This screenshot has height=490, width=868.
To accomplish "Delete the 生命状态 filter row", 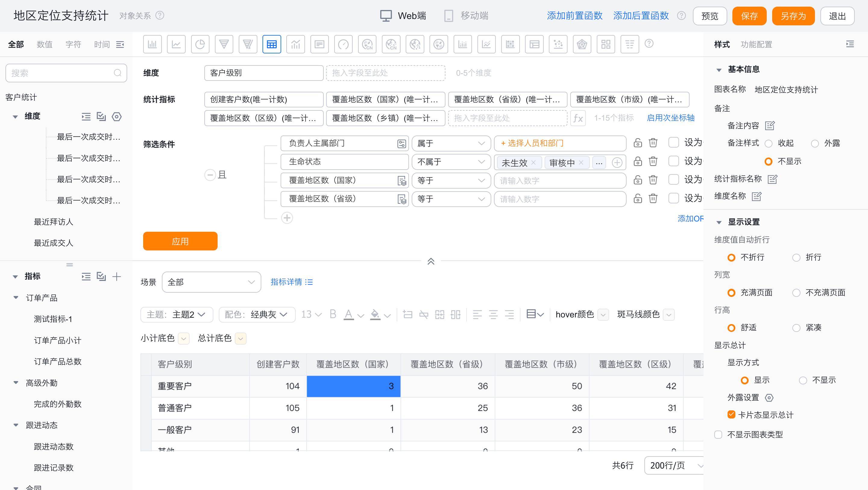I will coord(653,161).
